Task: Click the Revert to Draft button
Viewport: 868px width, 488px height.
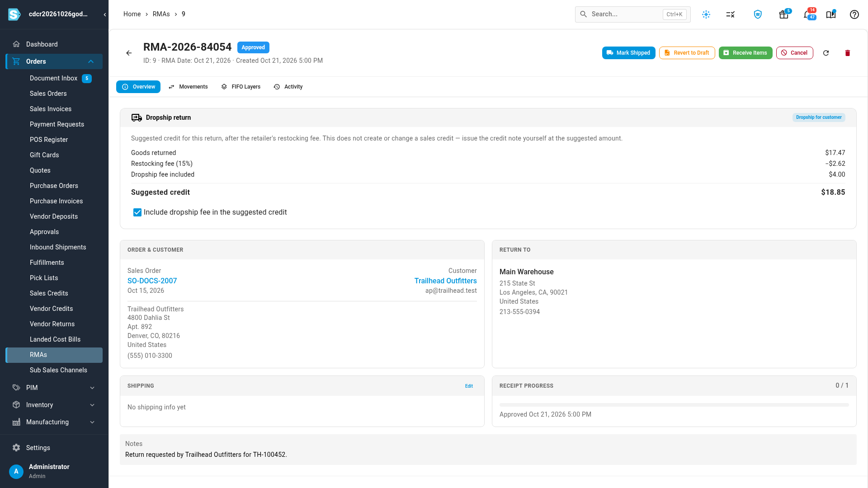Action: point(687,53)
